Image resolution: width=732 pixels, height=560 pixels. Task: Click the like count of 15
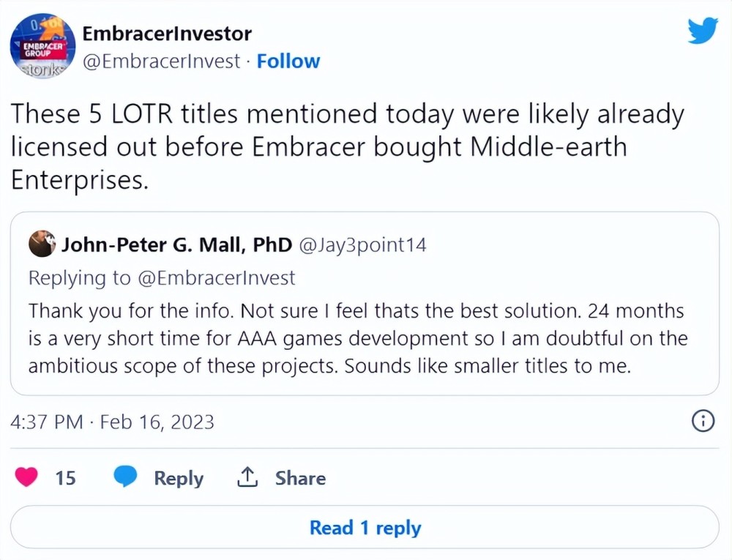(65, 478)
